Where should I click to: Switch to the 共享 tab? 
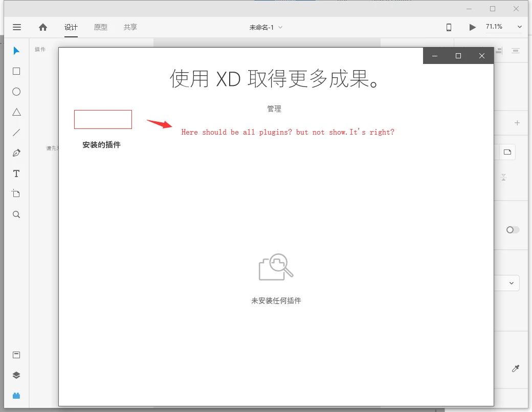pyautogui.click(x=130, y=27)
